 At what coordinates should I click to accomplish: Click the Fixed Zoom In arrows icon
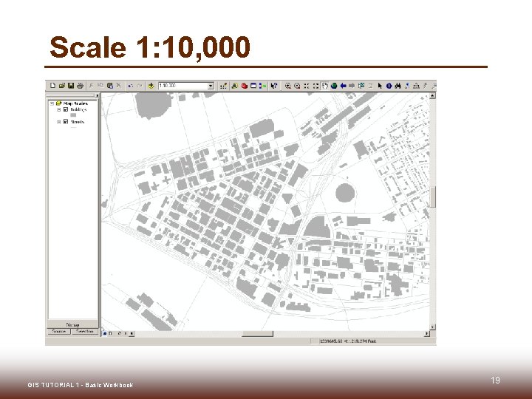point(307,86)
